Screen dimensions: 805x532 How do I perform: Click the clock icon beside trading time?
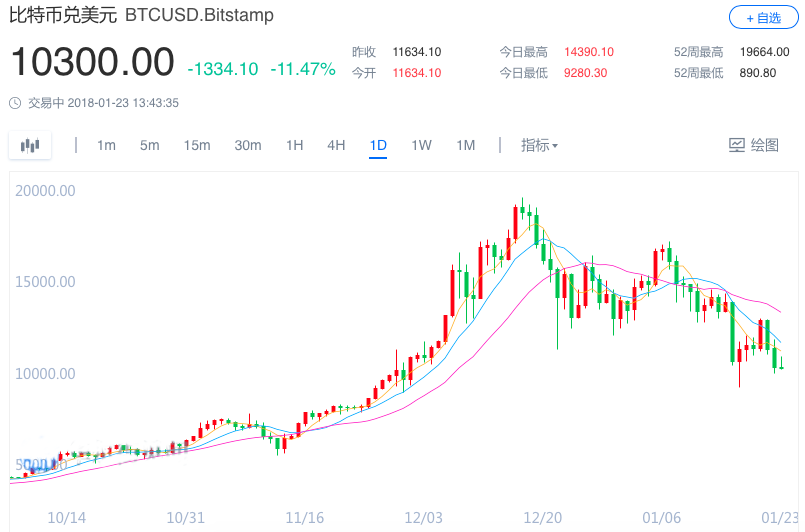coord(15,103)
